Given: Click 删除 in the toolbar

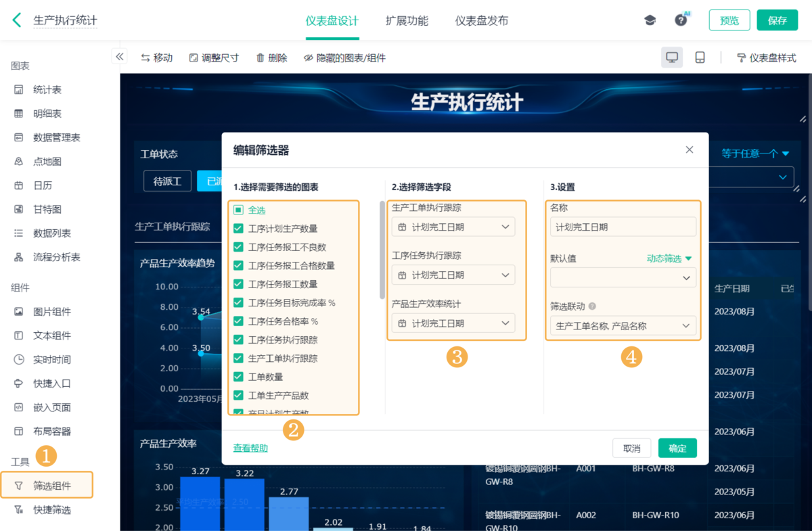Looking at the screenshot, I should click(271, 58).
